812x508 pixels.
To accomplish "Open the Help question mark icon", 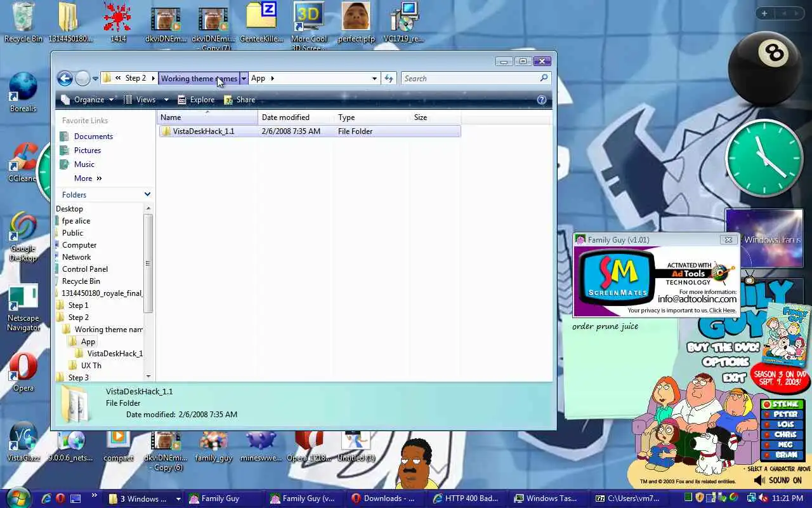I will tap(542, 100).
